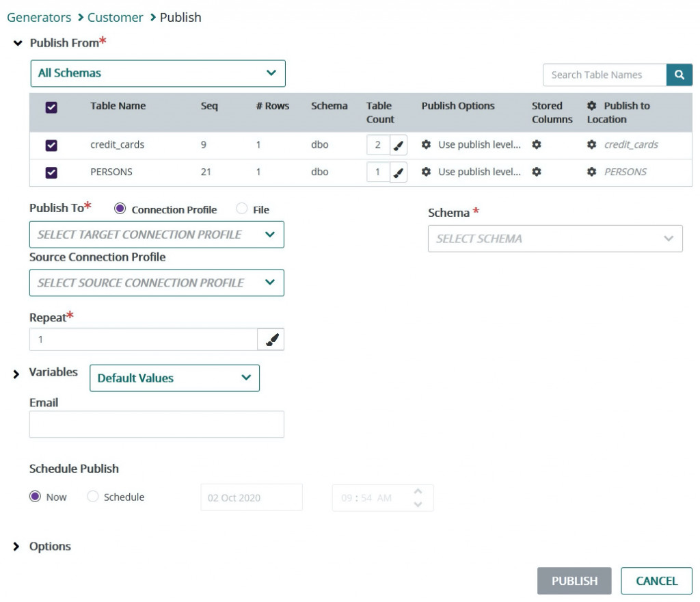Screen dimensions: 700x602
Task: Click the brush icon beside Repeat field
Action: [x=271, y=340]
